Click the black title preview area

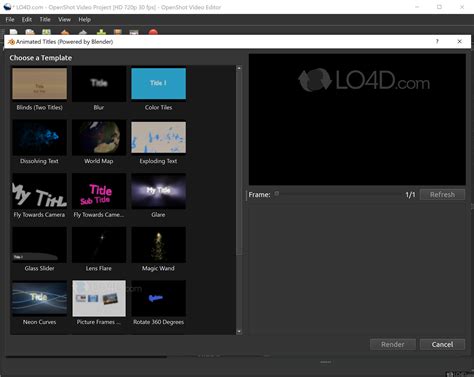pyautogui.click(x=357, y=120)
